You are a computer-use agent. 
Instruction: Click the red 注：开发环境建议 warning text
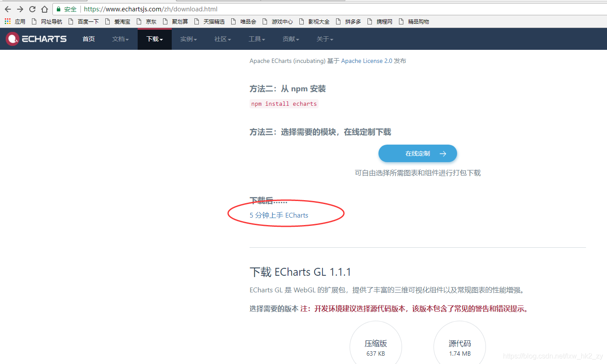[415, 309]
